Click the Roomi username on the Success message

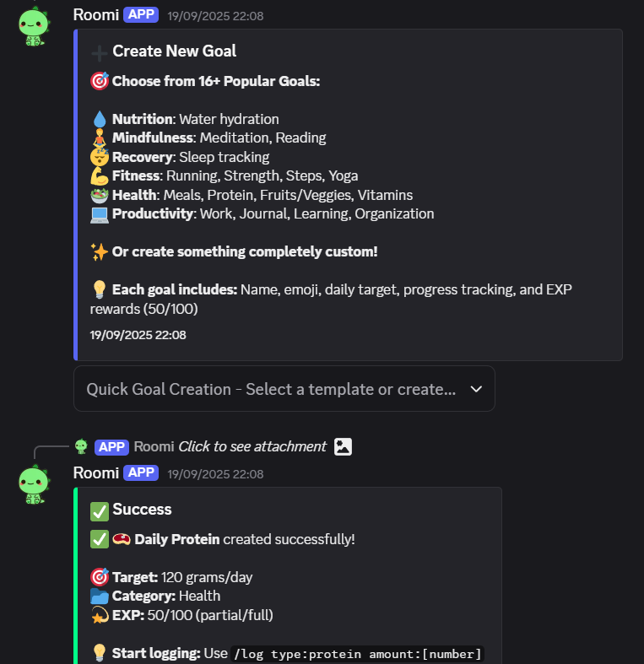[x=95, y=472]
